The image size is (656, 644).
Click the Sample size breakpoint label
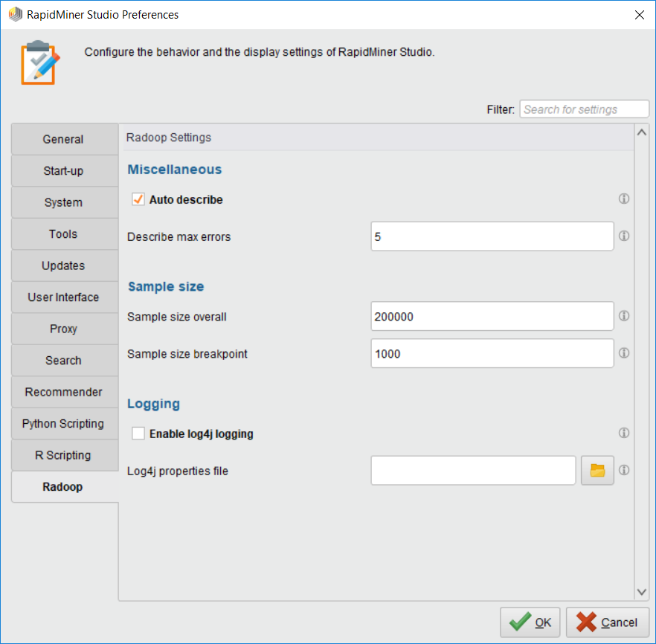pyautogui.click(x=187, y=354)
